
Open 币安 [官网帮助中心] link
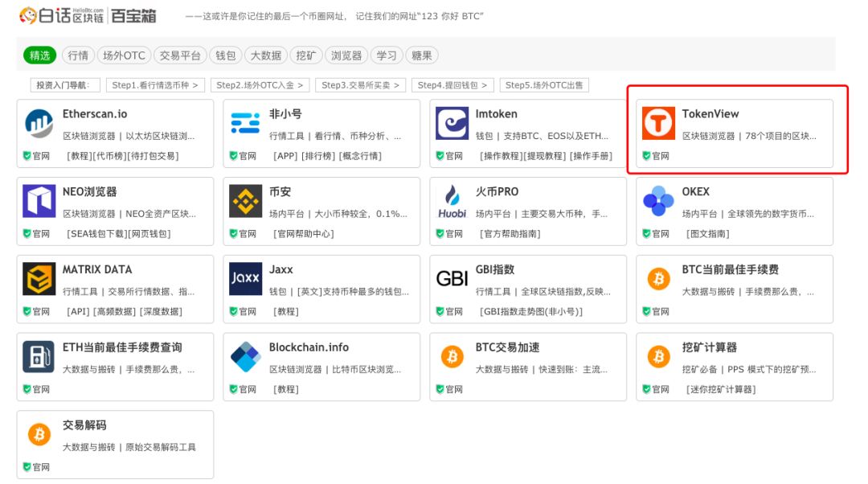pos(304,234)
